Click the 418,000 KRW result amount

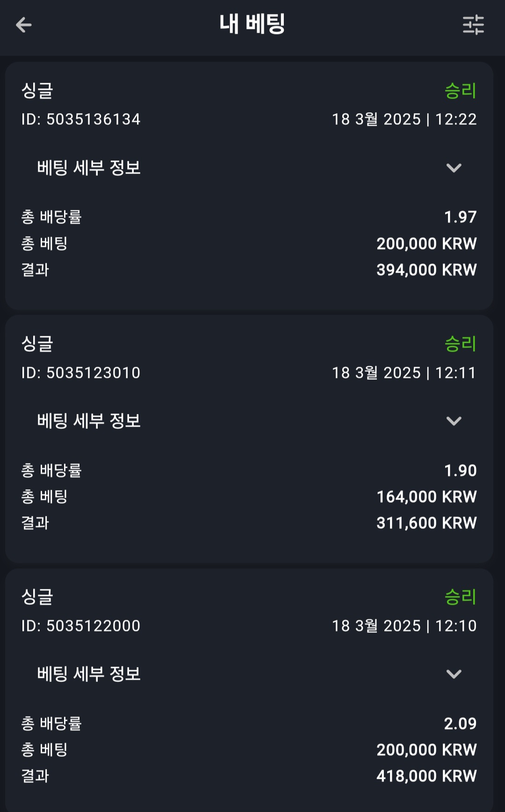pos(426,776)
